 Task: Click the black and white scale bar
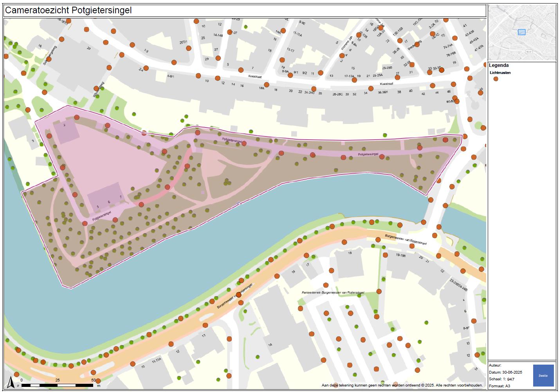click(57, 385)
